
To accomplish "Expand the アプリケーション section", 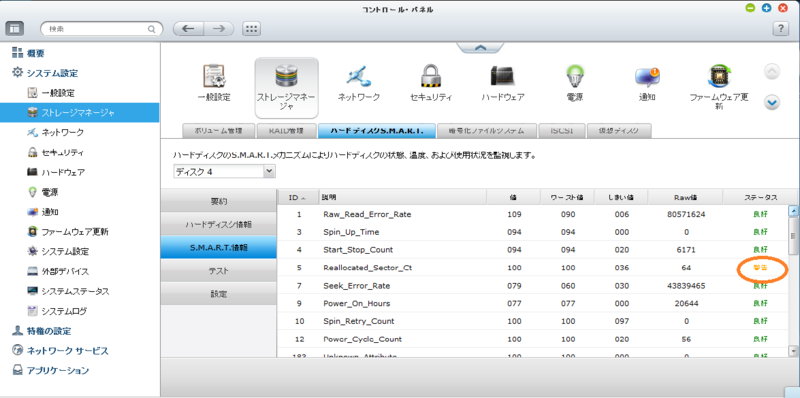I will [x=51, y=370].
